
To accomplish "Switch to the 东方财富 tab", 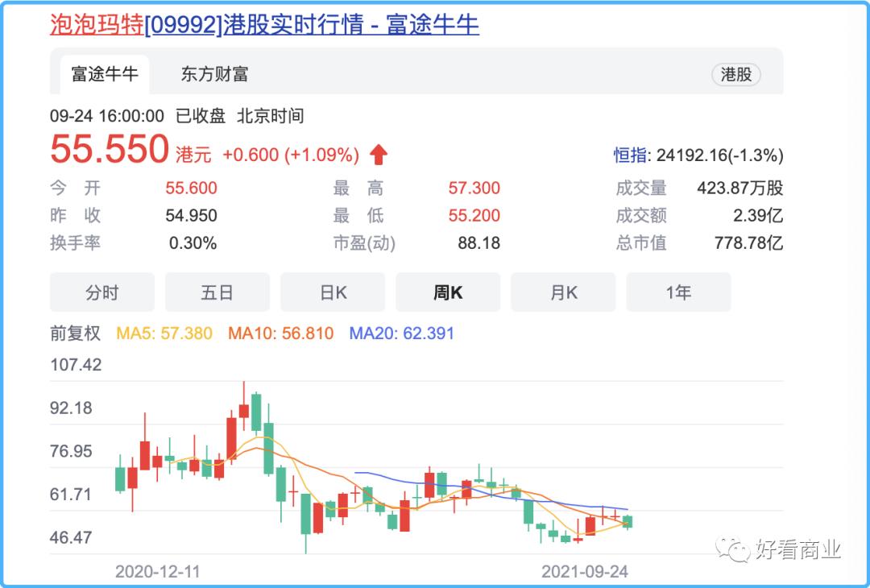I will click(x=214, y=74).
